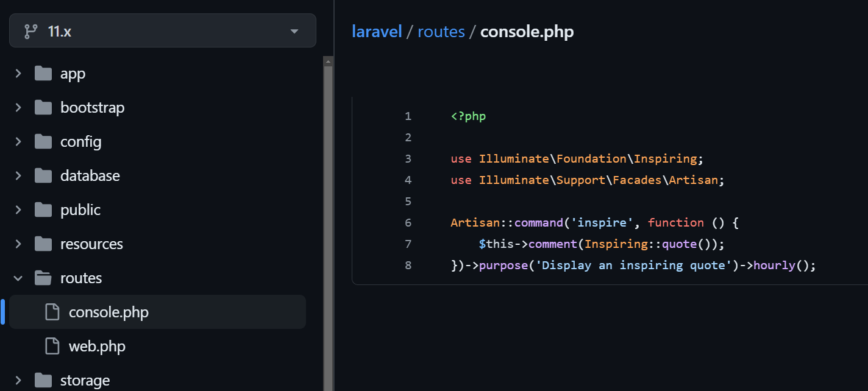The width and height of the screenshot is (868, 391).
Task: Click the web.php file icon
Action: 52,347
